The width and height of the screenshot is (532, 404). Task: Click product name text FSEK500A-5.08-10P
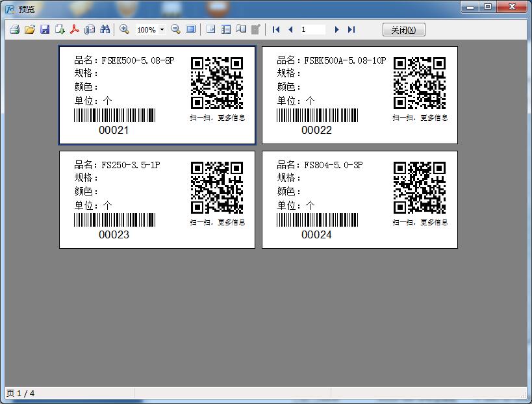pos(345,60)
